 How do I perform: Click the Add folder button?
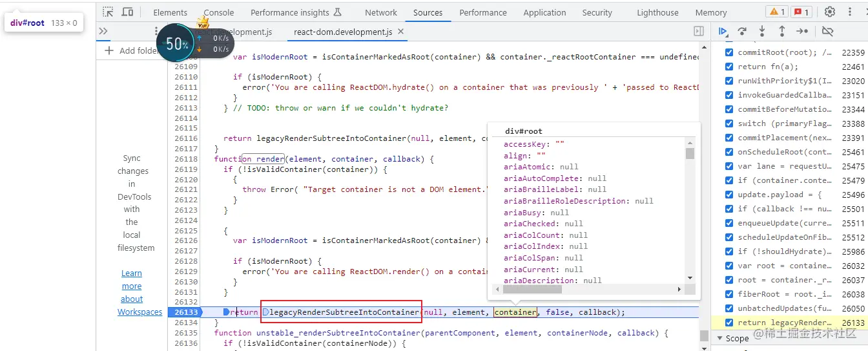[132, 50]
